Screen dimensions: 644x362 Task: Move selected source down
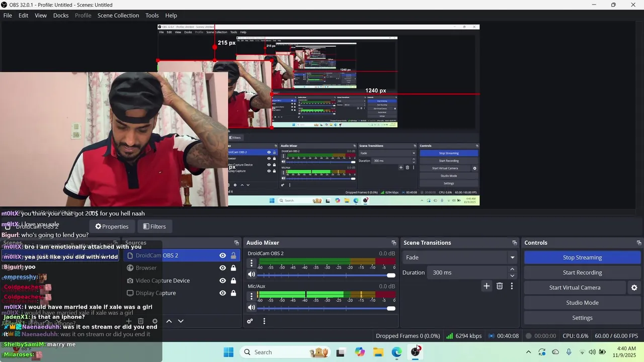(x=181, y=321)
